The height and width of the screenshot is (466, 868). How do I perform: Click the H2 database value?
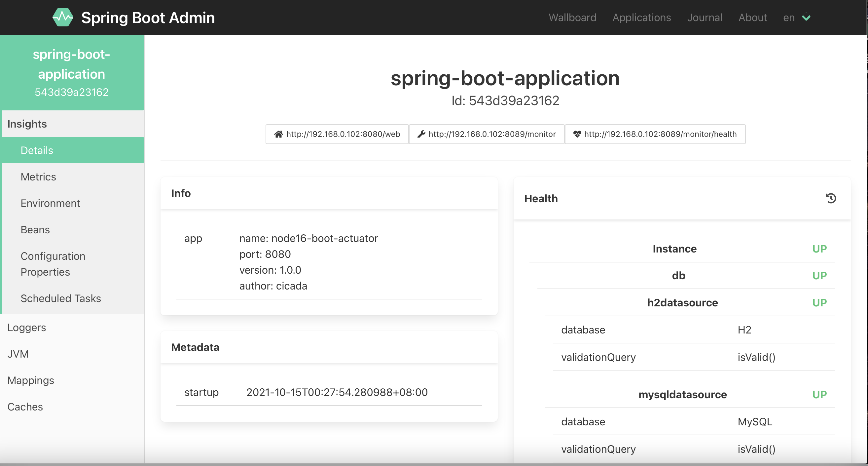[x=744, y=330]
